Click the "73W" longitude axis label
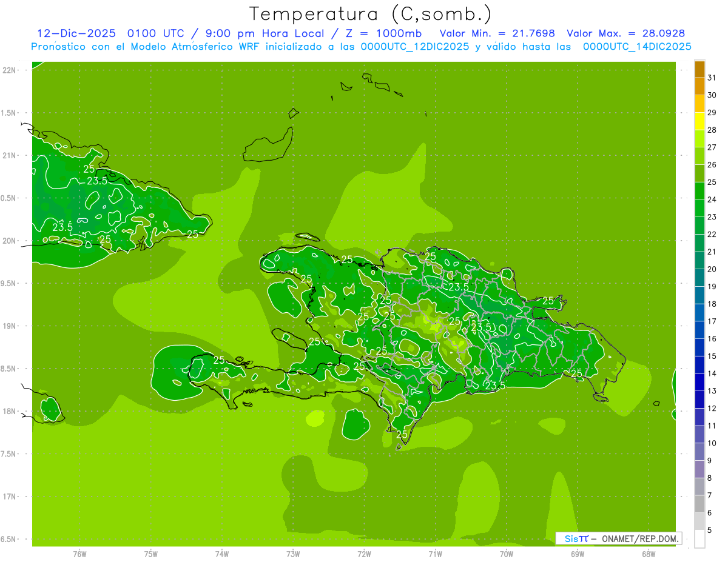This screenshot has width=728, height=562. 293,554
